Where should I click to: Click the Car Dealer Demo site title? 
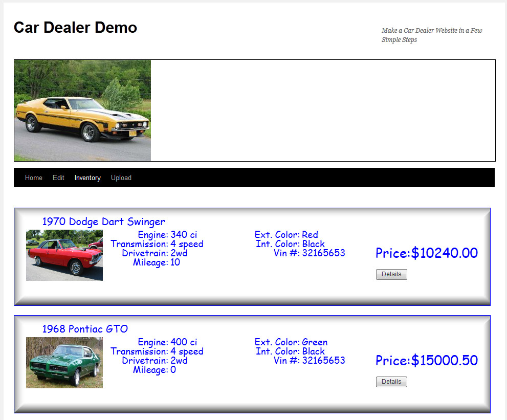click(x=75, y=28)
